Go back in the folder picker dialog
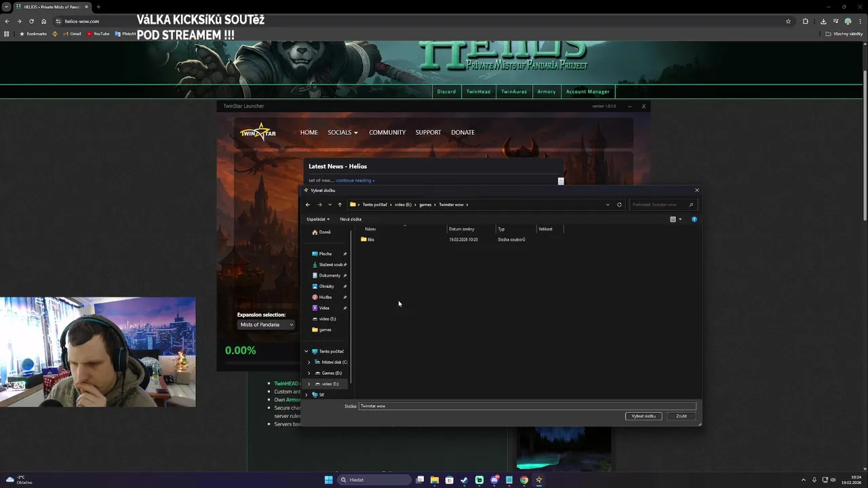This screenshot has height=488, width=868. [308, 205]
